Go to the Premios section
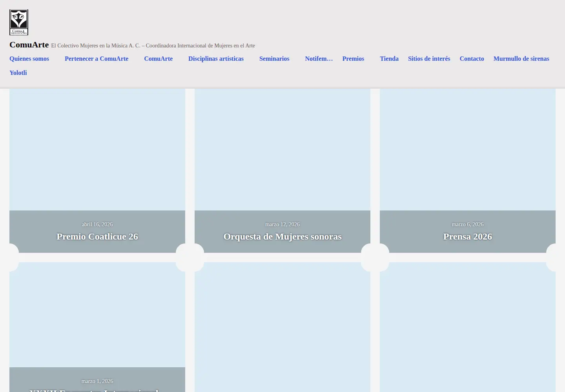 pyautogui.click(x=353, y=59)
